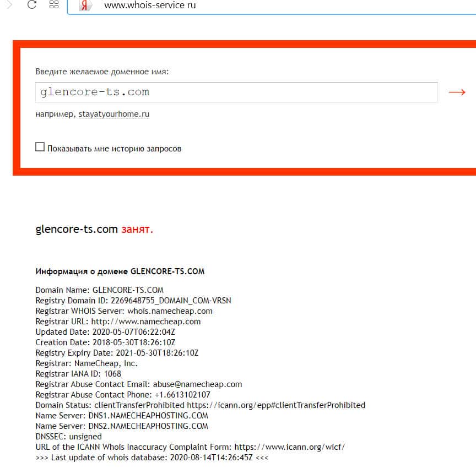This screenshot has height=468, width=476.
Task: Click the 'Domain Name: GLENCORE-TS.COM' line
Action: pyautogui.click(x=99, y=290)
